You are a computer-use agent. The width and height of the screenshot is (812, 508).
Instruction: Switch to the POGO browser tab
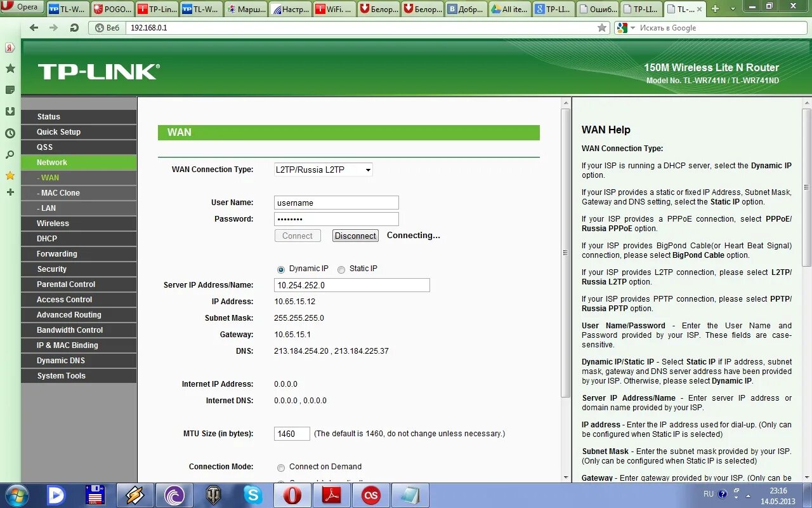(x=112, y=9)
